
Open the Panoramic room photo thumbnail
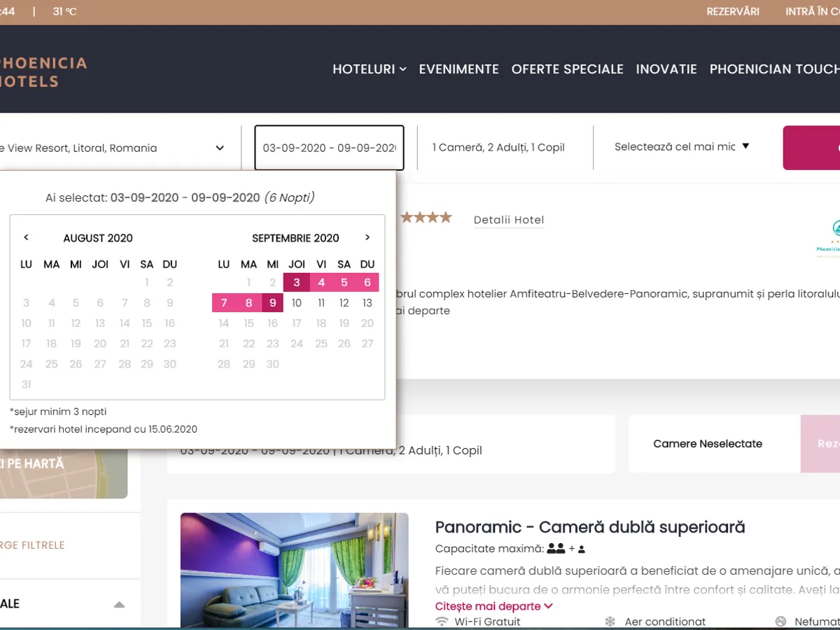pos(294,570)
